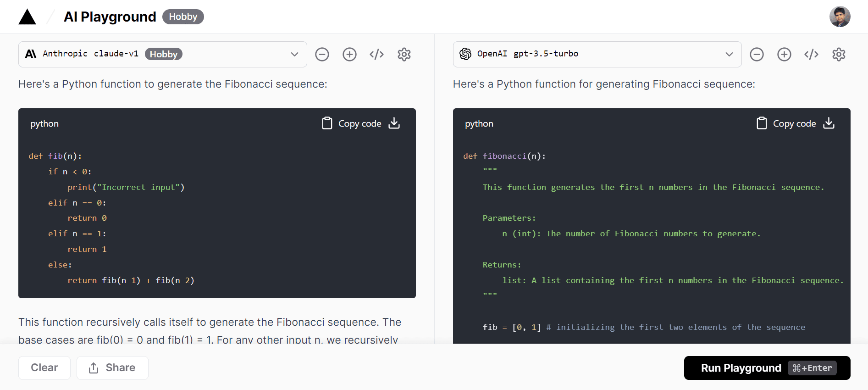Download the gpt-3.5-turbo Python code snippet
The width and height of the screenshot is (868, 390).
pos(829,123)
